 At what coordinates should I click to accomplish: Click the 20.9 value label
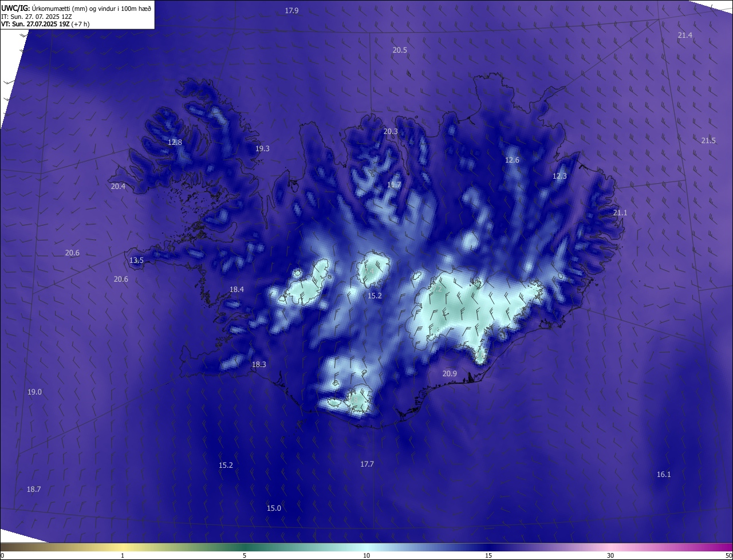(x=450, y=374)
